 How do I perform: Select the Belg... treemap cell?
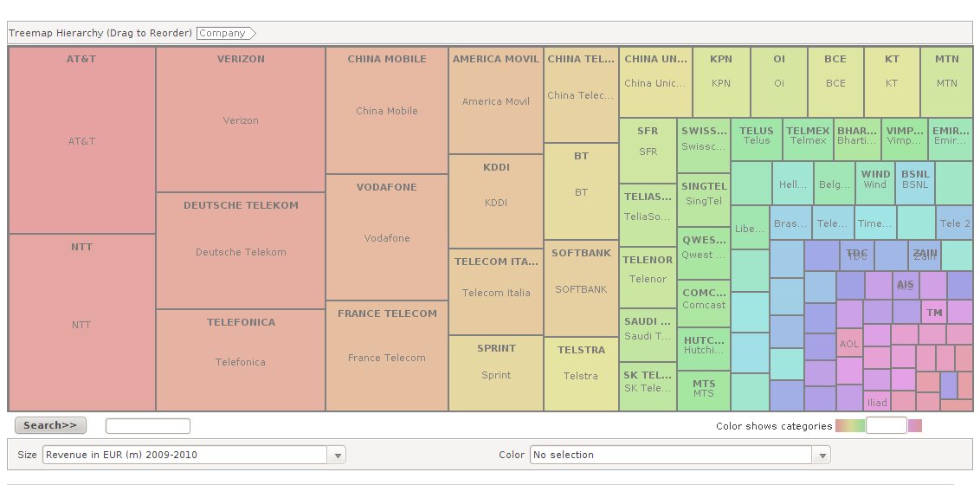[835, 183]
